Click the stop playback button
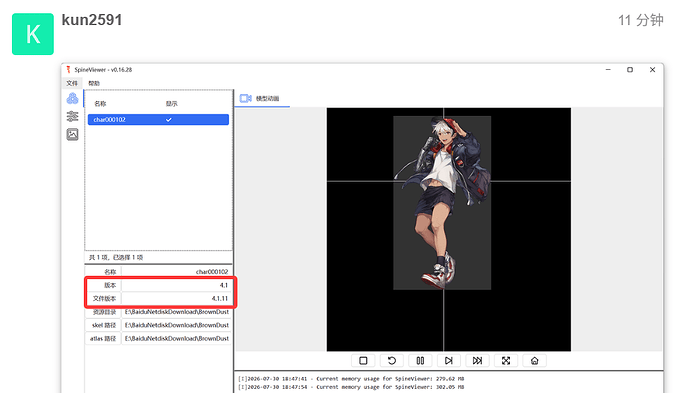Viewport: 690px width, 393px height. pos(363,361)
